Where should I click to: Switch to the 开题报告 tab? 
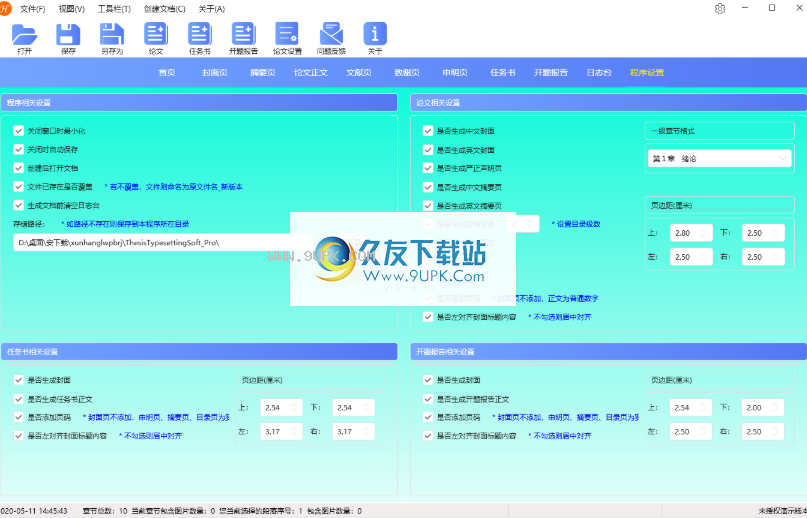pos(551,73)
